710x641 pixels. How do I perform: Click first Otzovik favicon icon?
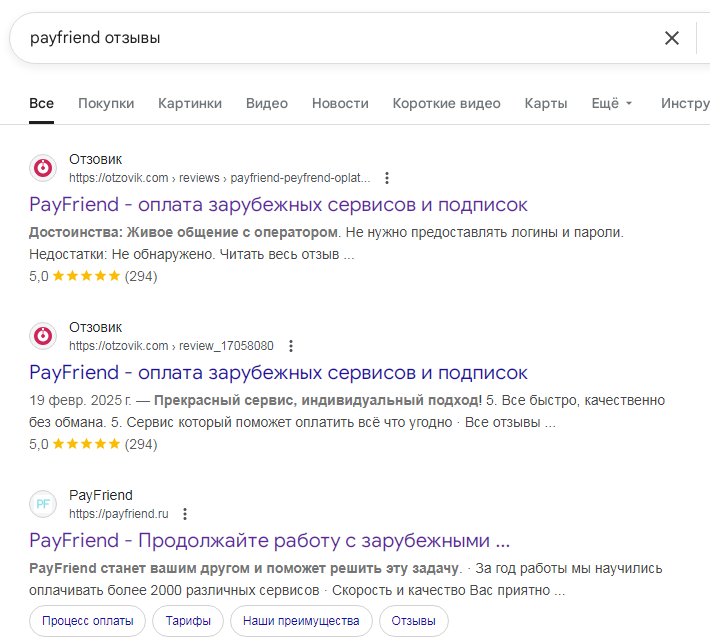pos(43,168)
